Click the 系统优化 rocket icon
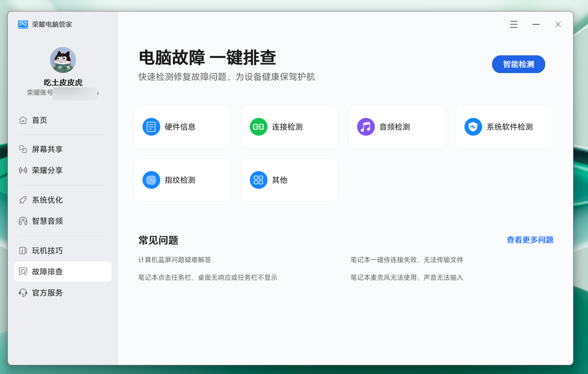The width and height of the screenshot is (588, 374). coord(23,200)
